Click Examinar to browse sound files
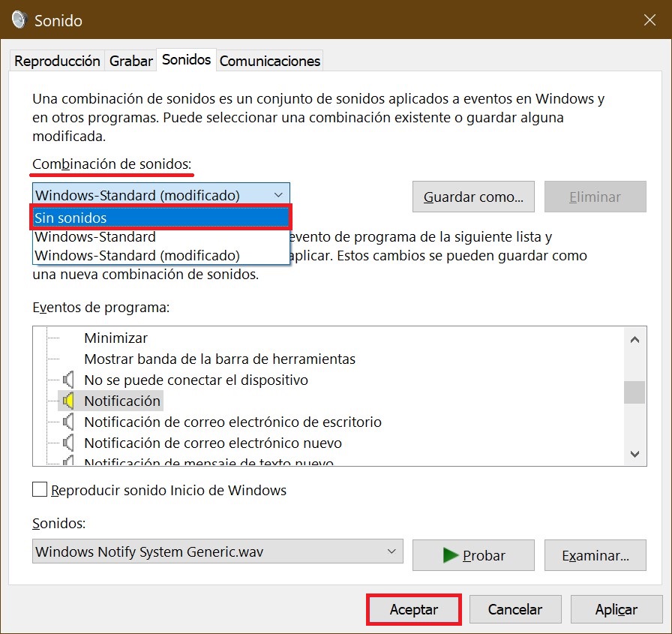 [x=595, y=556]
